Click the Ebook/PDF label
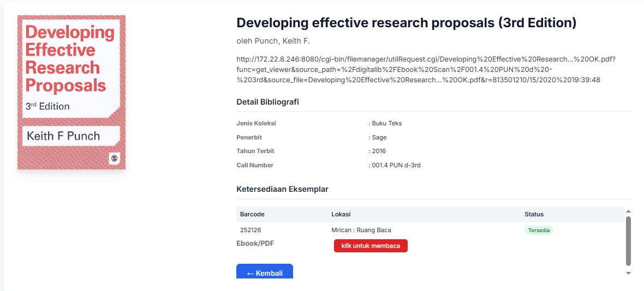Screen dimensions: 644x291 255,244
